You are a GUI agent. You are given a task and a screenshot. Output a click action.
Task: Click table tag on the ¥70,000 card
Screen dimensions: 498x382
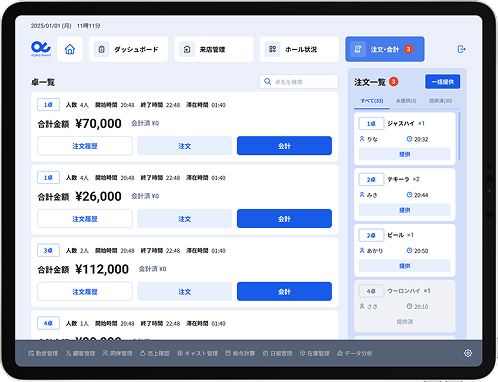pyautogui.click(x=48, y=105)
